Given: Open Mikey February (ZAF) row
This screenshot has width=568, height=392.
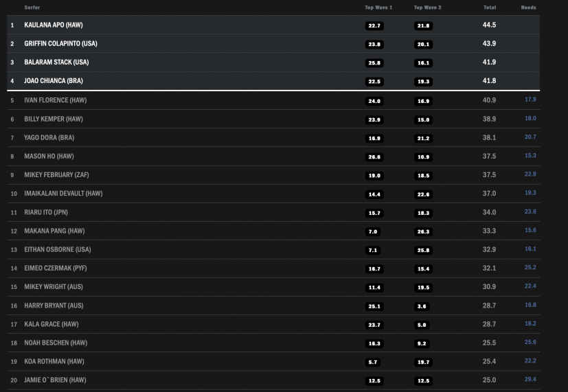Looking at the screenshot, I should coord(273,175).
